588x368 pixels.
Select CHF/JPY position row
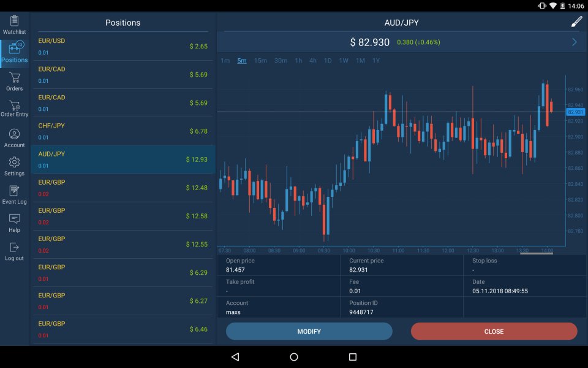pos(123,131)
